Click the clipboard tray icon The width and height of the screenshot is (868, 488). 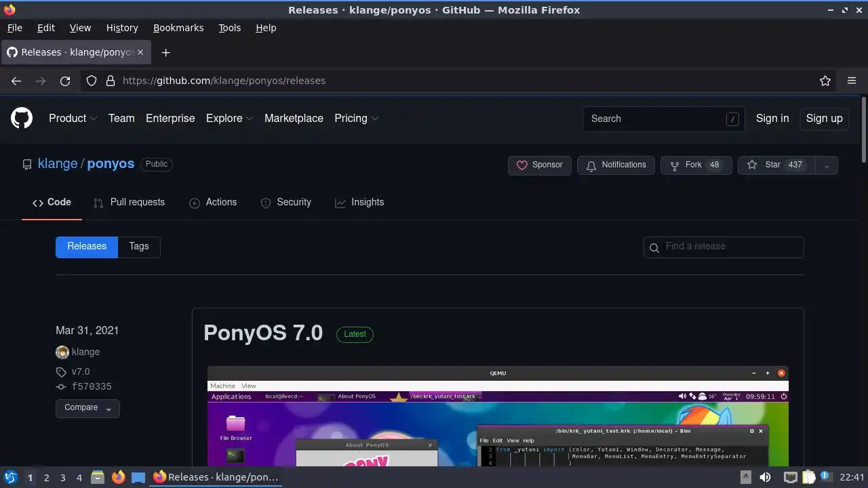(x=808, y=477)
